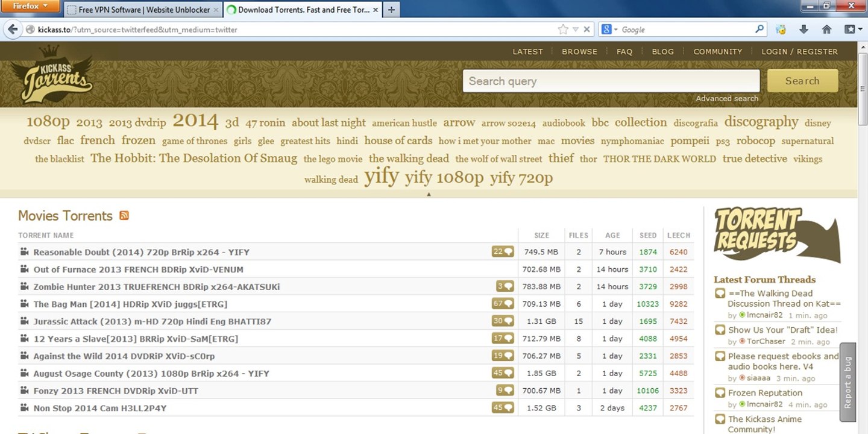Open comments bubble for Fonzy 2013 torrent
The image size is (868, 434).
505,391
